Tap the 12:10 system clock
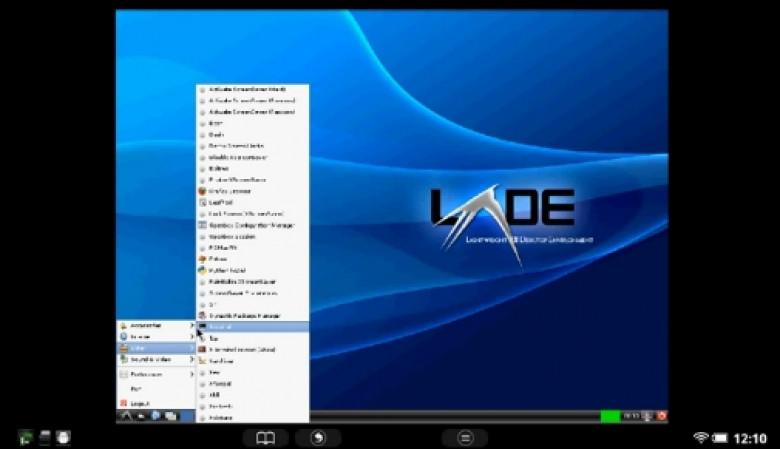 (x=750, y=438)
